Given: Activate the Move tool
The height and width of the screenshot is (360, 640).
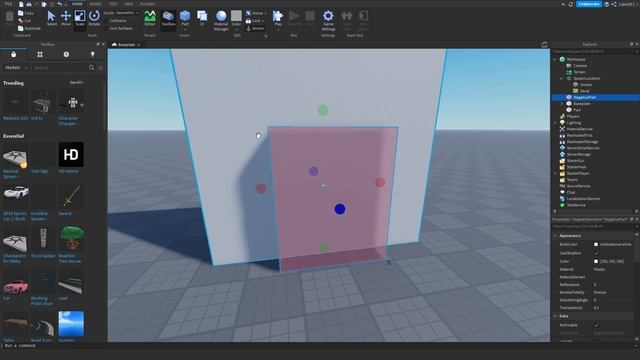Looking at the screenshot, I should coord(66,18).
